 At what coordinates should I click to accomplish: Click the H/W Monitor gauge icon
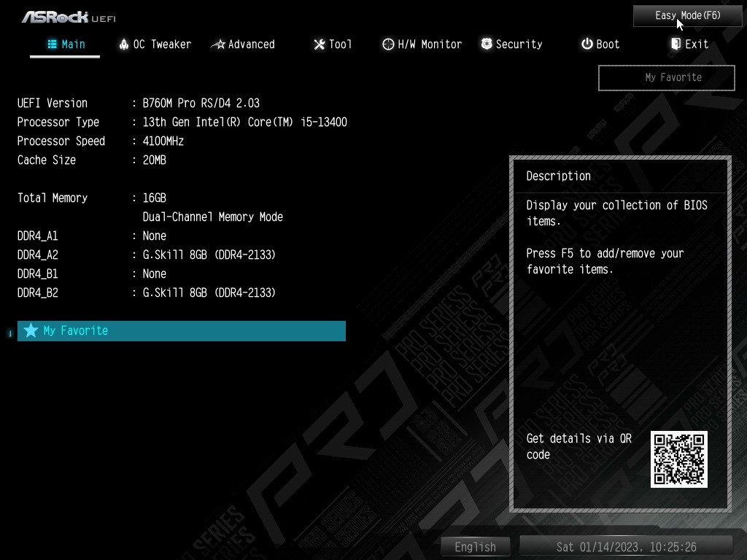[x=388, y=44]
